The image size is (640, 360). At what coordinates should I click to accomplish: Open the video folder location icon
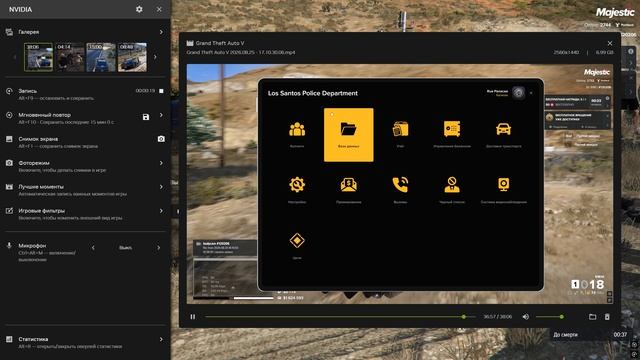tap(593, 317)
